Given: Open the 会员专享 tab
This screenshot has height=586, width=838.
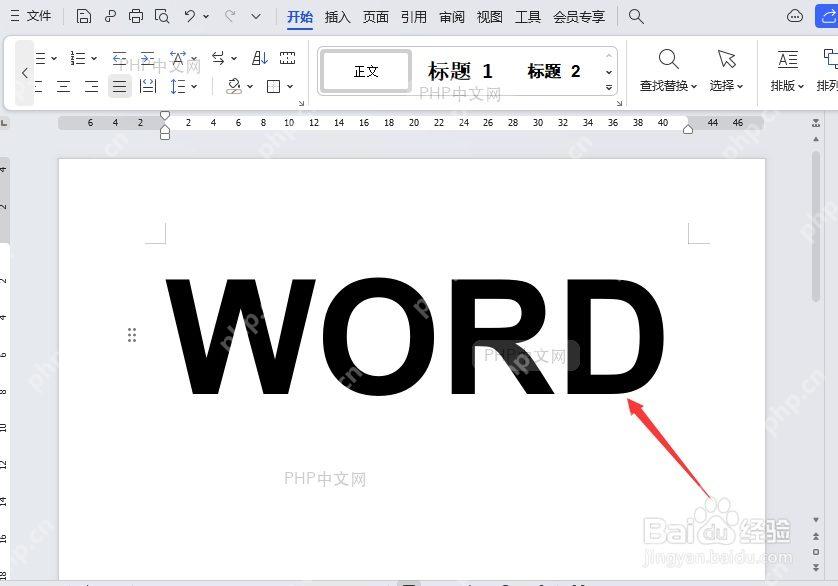Looking at the screenshot, I should click(579, 17).
